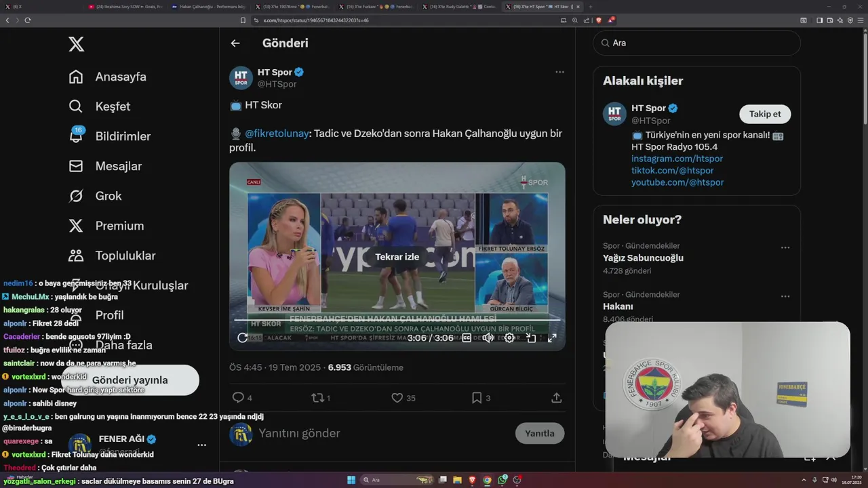Go back with Gönderi arrow
Viewport: 868px width, 488px height.
[235, 43]
